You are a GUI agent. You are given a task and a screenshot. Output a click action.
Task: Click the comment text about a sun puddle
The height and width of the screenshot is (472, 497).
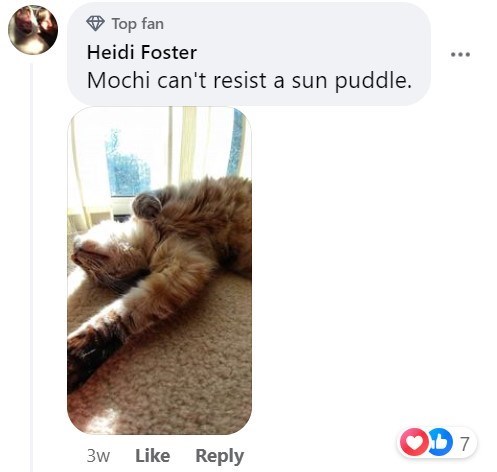click(249, 81)
